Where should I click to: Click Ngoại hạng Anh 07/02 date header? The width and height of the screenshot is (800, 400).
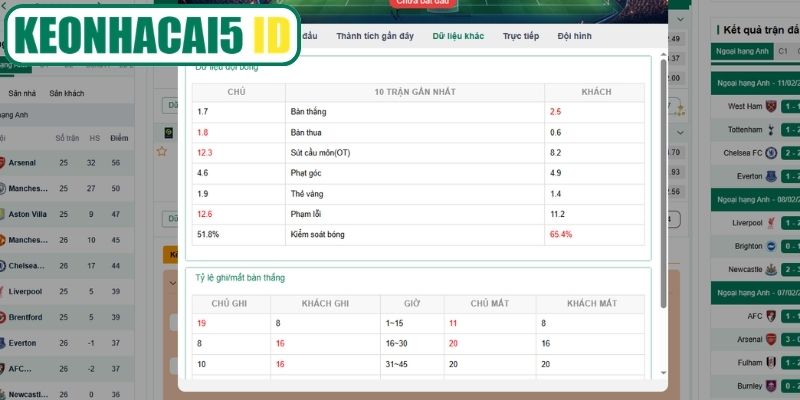click(x=755, y=293)
